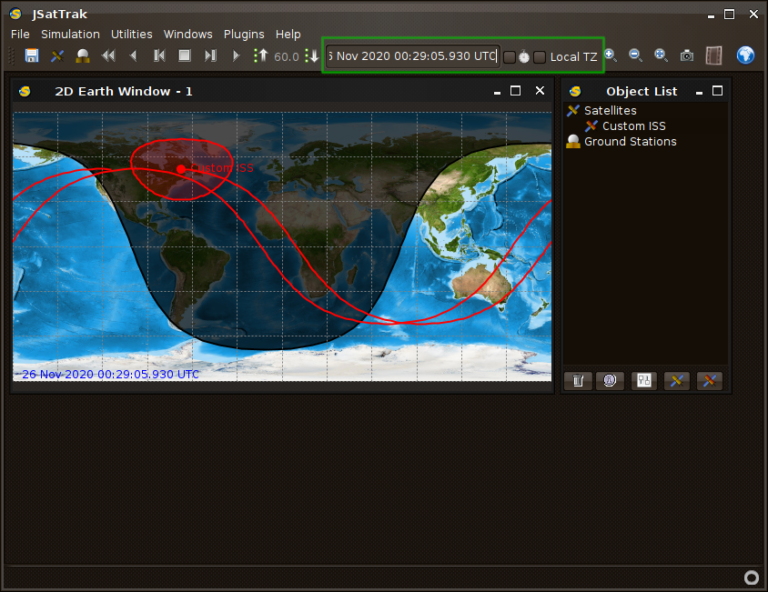This screenshot has height=592, width=768.
Task: Click the zoom out magnifier icon
Action: pyautogui.click(x=635, y=56)
